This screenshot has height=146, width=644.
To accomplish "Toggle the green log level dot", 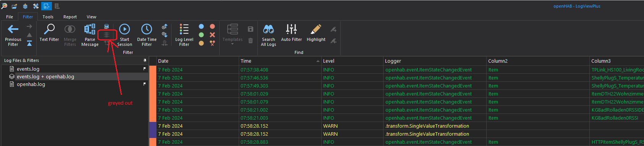I will click(x=201, y=35).
